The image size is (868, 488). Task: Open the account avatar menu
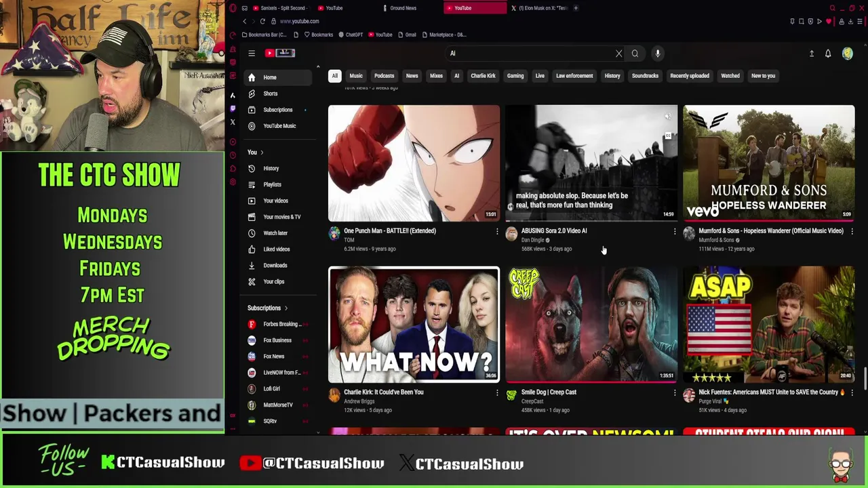848,54
